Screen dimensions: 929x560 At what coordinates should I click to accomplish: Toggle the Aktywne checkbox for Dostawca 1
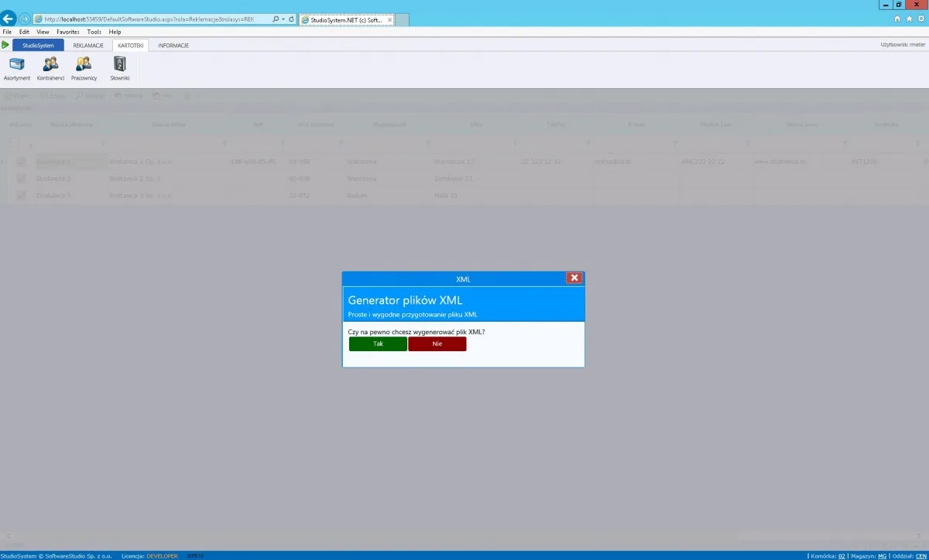click(x=21, y=162)
